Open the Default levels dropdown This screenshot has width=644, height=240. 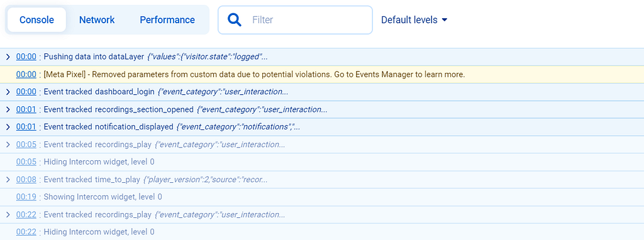[x=414, y=19]
